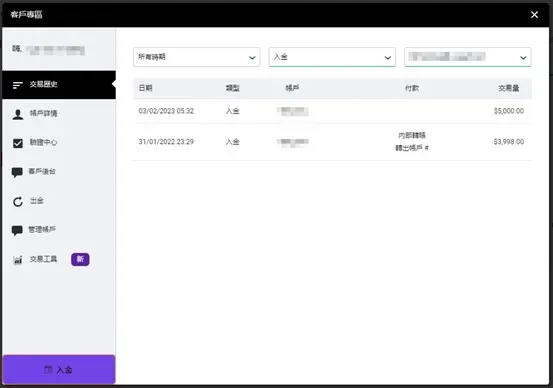Click the 內部轉賬 payment text
This screenshot has height=388, width=553.
[412, 135]
